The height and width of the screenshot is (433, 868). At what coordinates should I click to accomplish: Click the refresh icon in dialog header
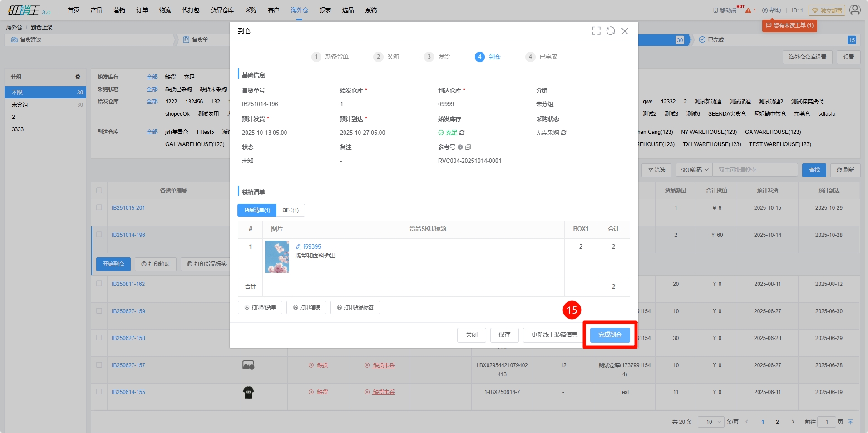pos(611,31)
